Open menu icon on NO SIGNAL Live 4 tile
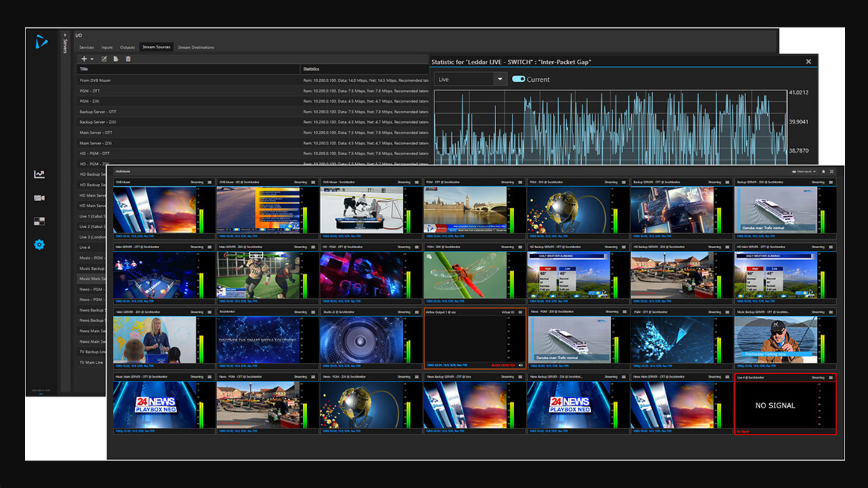Screen dimensions: 868x488 tap(831, 378)
